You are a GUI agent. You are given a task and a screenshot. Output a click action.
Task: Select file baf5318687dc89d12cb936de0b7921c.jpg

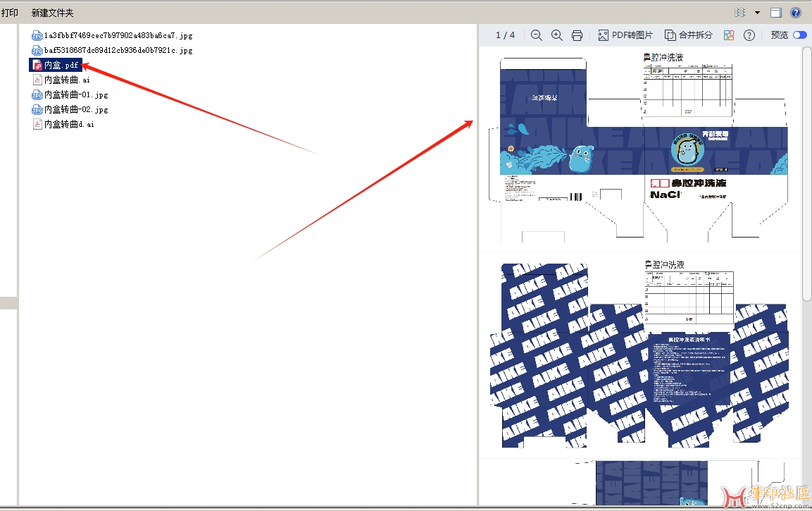pos(112,50)
